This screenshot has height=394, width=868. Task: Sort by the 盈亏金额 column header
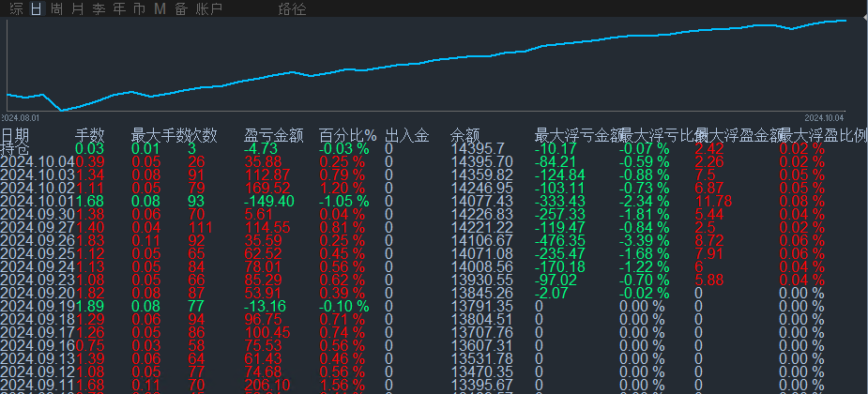(273, 136)
